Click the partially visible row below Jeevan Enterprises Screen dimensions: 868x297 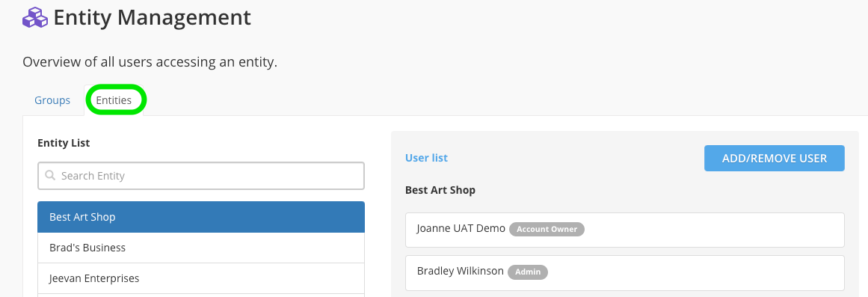[x=201, y=296]
